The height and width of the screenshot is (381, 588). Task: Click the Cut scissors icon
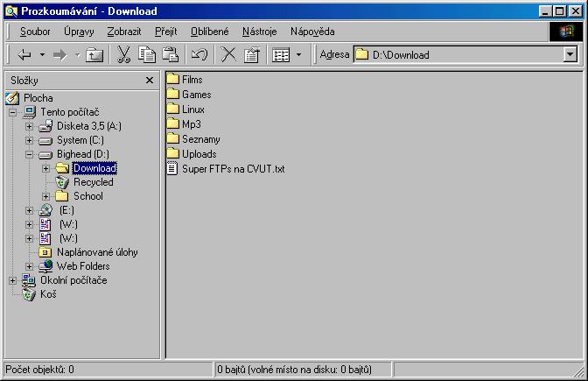123,55
